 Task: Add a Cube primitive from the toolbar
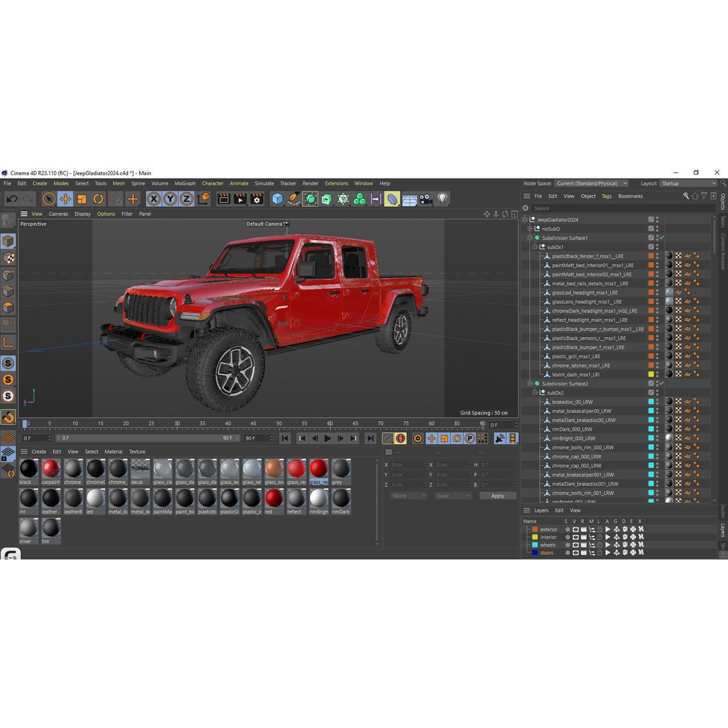277,198
